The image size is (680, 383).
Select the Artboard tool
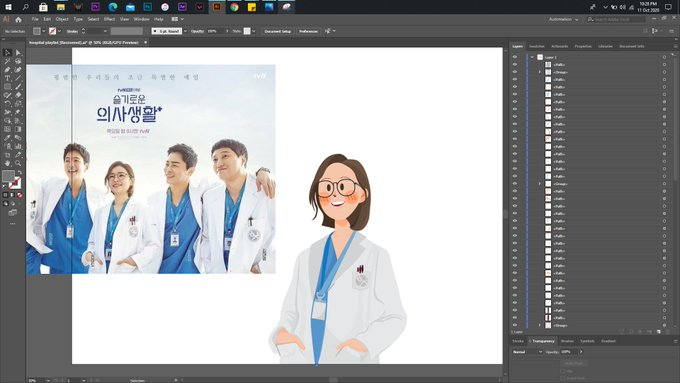coord(7,154)
